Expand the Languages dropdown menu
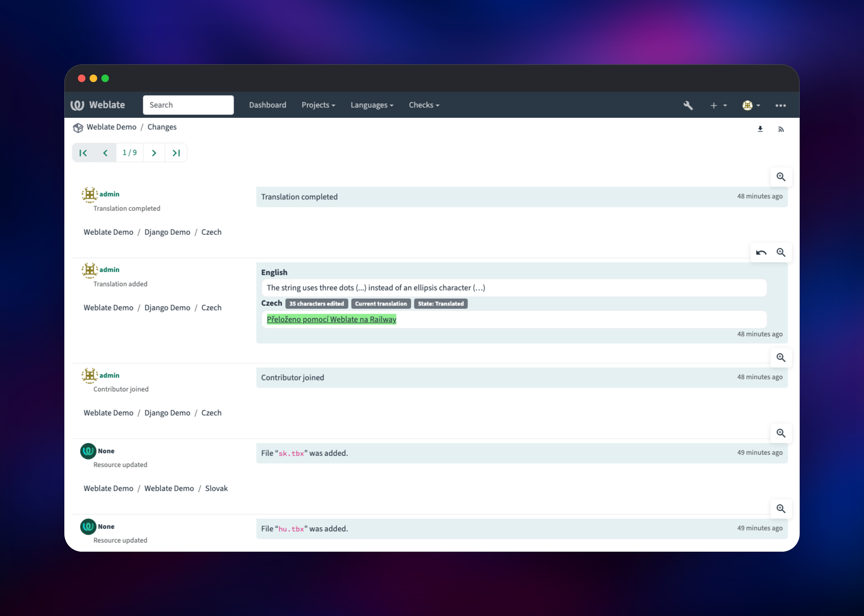Viewport: 864px width, 616px height. point(372,105)
